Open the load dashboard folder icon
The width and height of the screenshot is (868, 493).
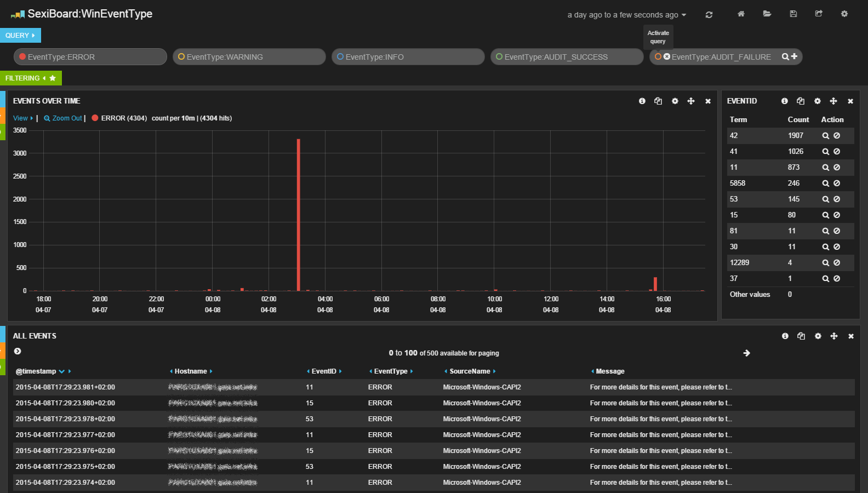767,14
